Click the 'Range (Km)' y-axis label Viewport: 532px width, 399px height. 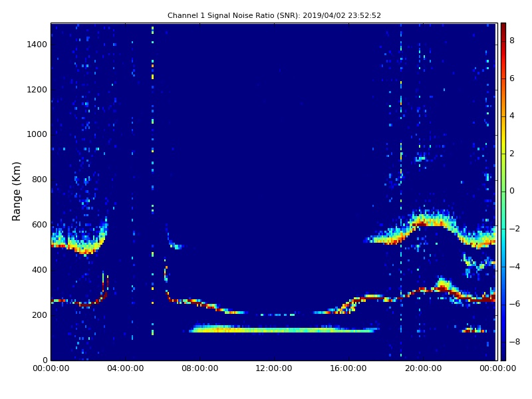[x=16, y=192]
